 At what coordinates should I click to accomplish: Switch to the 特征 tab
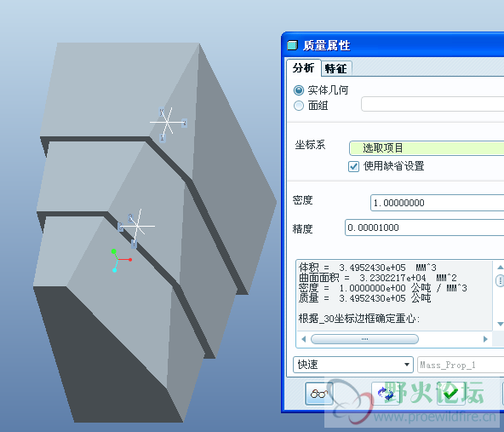[336, 68]
